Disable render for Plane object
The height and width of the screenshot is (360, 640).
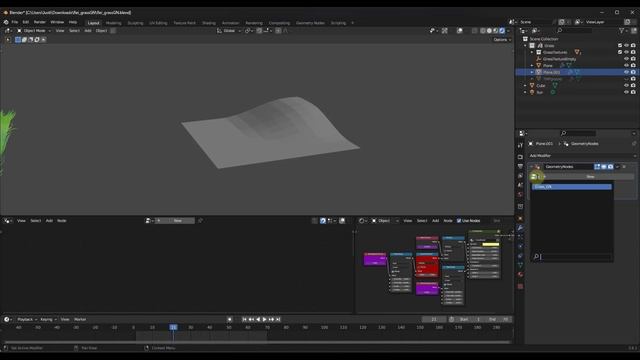click(633, 65)
